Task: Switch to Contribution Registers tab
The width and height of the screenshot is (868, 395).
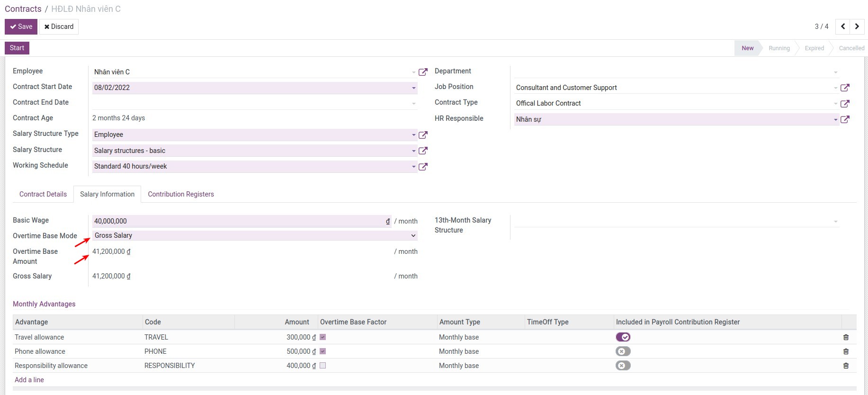Action: (180, 194)
